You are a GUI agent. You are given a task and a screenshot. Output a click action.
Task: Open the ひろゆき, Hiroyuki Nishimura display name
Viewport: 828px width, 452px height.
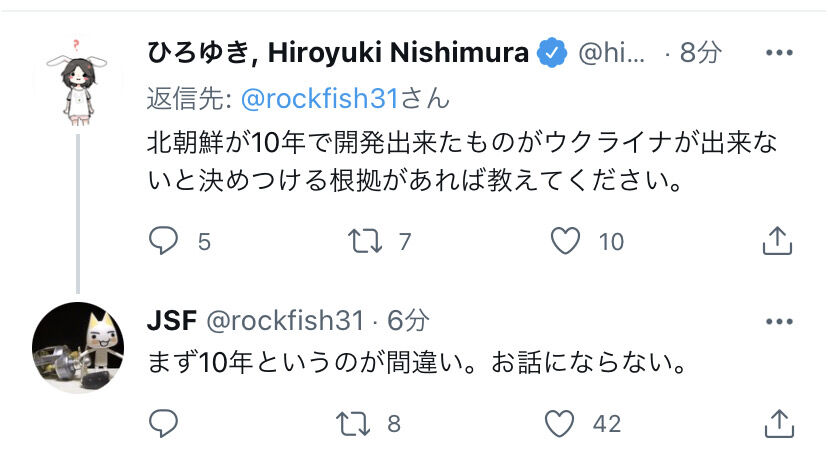coord(338,54)
